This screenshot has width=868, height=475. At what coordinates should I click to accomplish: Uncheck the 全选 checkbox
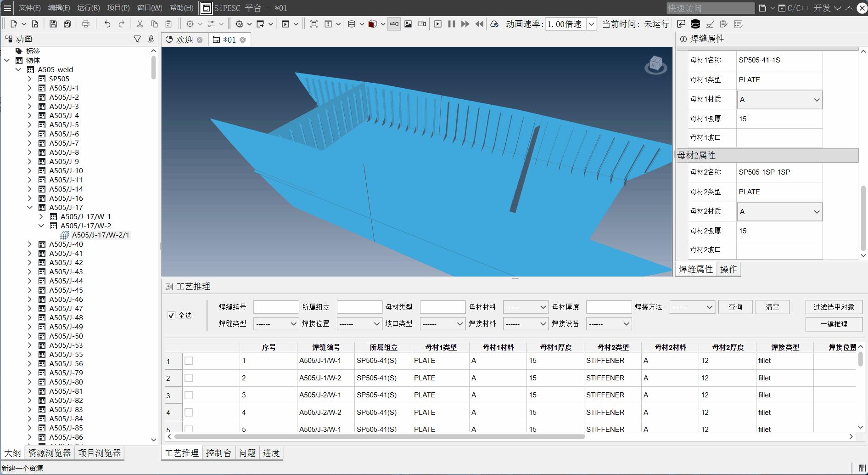click(x=172, y=316)
